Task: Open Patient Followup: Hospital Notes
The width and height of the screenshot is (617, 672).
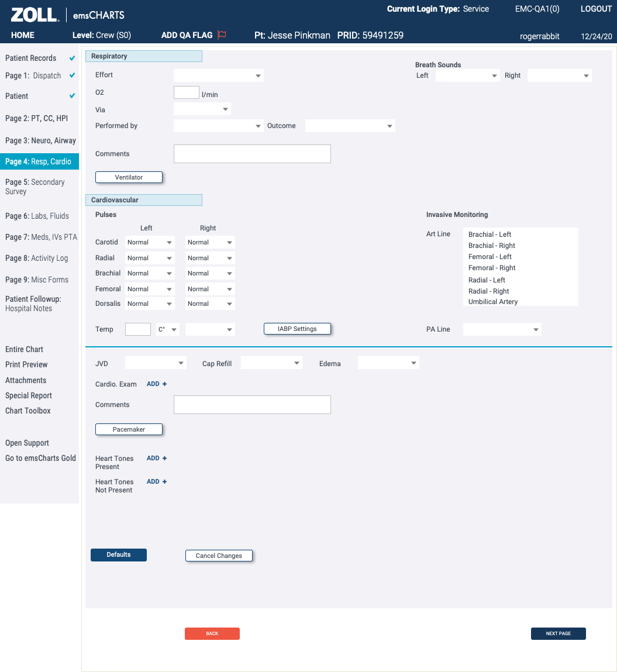Action: click(x=33, y=304)
